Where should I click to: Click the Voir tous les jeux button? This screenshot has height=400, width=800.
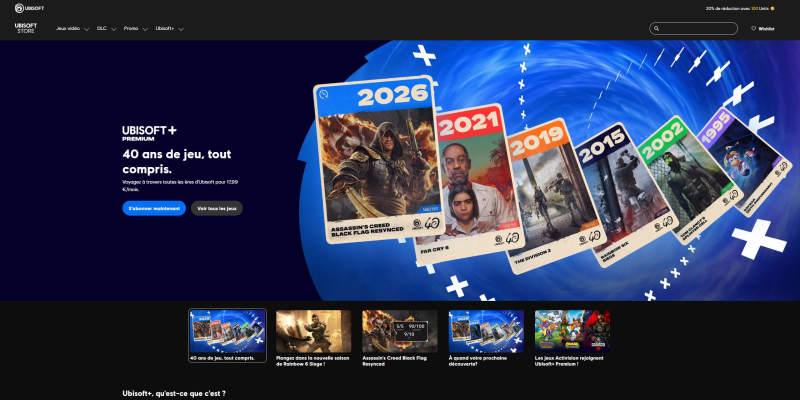pyautogui.click(x=217, y=208)
